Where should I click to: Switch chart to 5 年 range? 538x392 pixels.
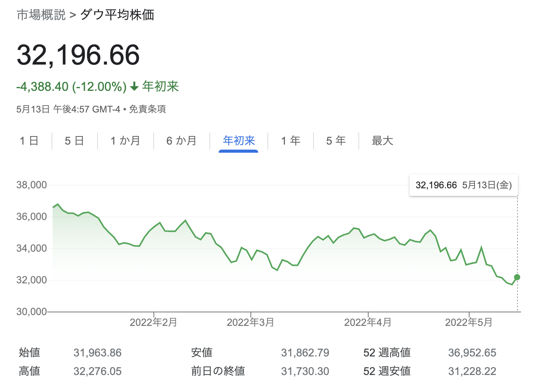[x=336, y=141]
